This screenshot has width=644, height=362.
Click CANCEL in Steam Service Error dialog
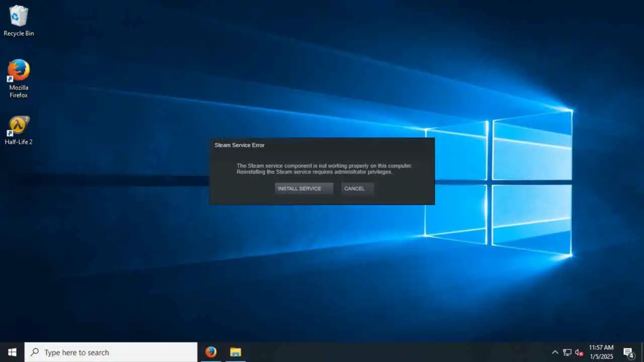point(357,189)
